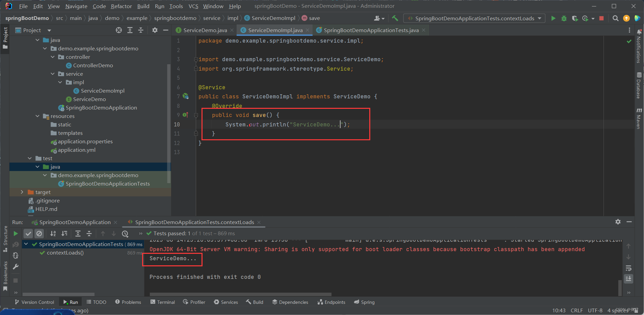The image size is (644, 315).
Task: Collapse the impl folder
Action: [x=60, y=82]
